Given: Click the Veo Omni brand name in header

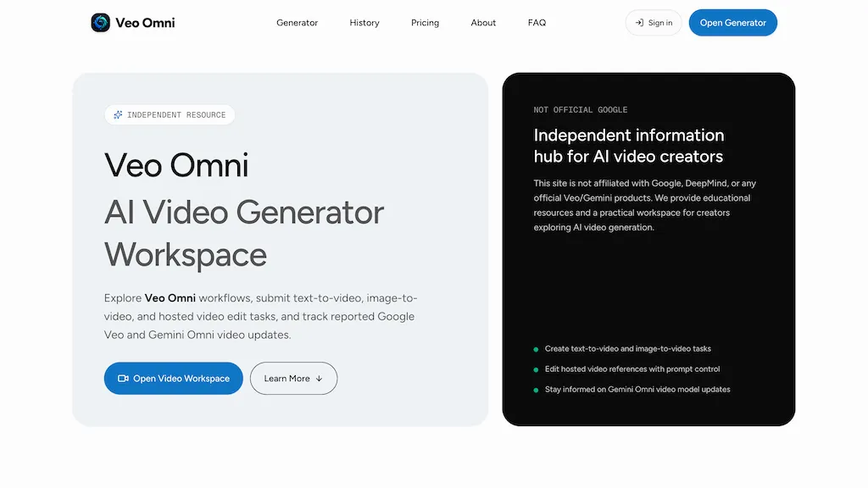Looking at the screenshot, I should 145,23.
